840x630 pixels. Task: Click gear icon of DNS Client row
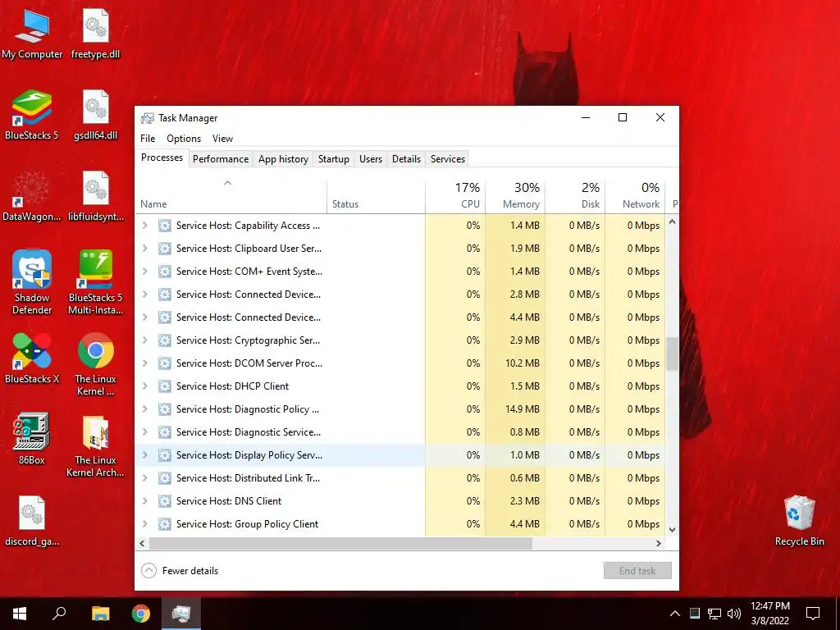point(164,501)
